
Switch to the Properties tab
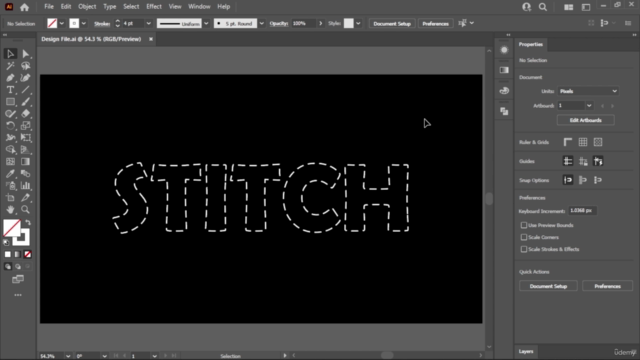[531, 44]
